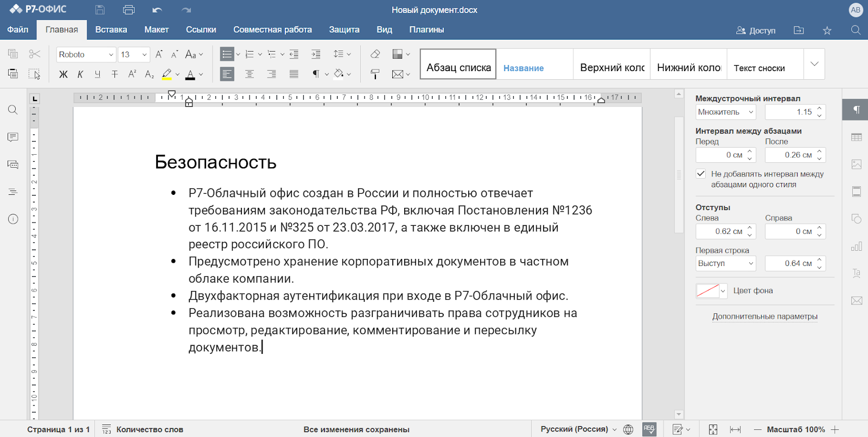Toggle the tab stop type selector L
868x437 pixels.
pyautogui.click(x=35, y=99)
